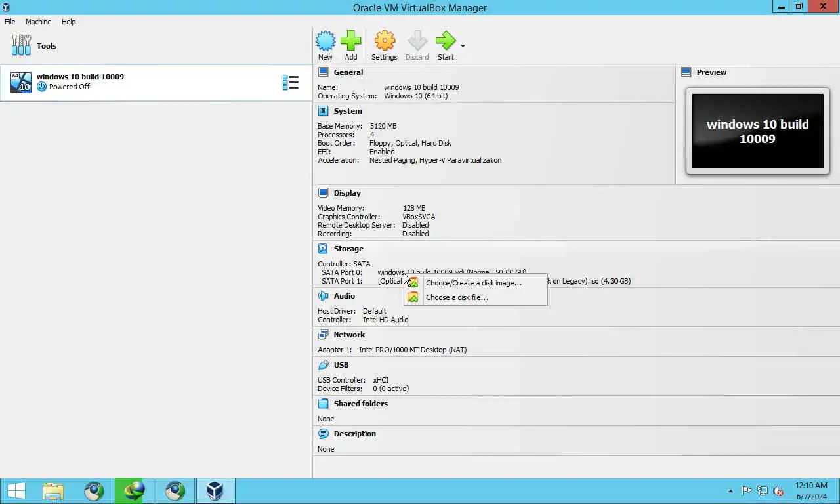Click the Shared folders icon

323,404
